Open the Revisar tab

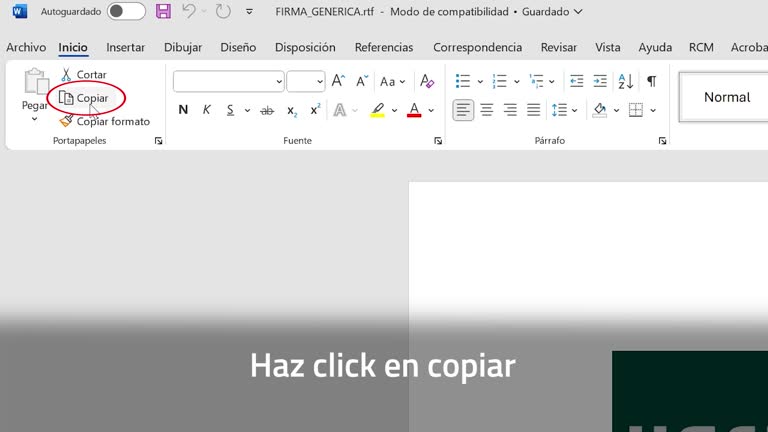pyautogui.click(x=559, y=48)
